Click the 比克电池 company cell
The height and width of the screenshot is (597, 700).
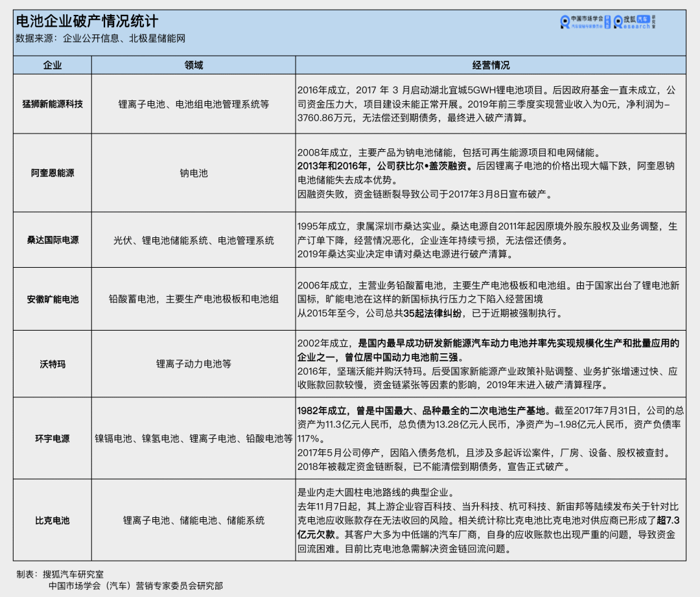tap(52, 520)
